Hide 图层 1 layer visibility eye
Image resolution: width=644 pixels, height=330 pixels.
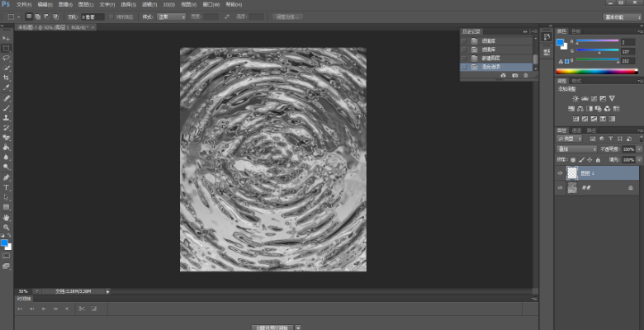point(561,173)
